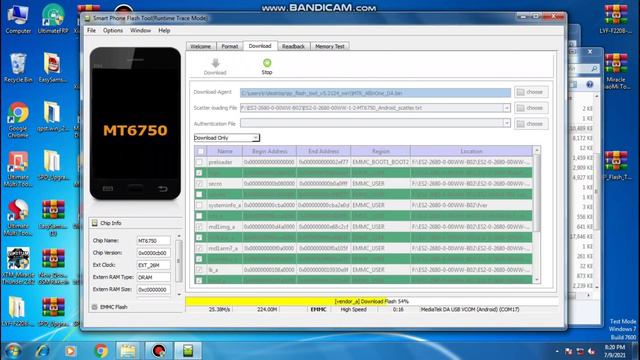
Task: Show hidden icons arrow in system tray
Action: coord(557,351)
